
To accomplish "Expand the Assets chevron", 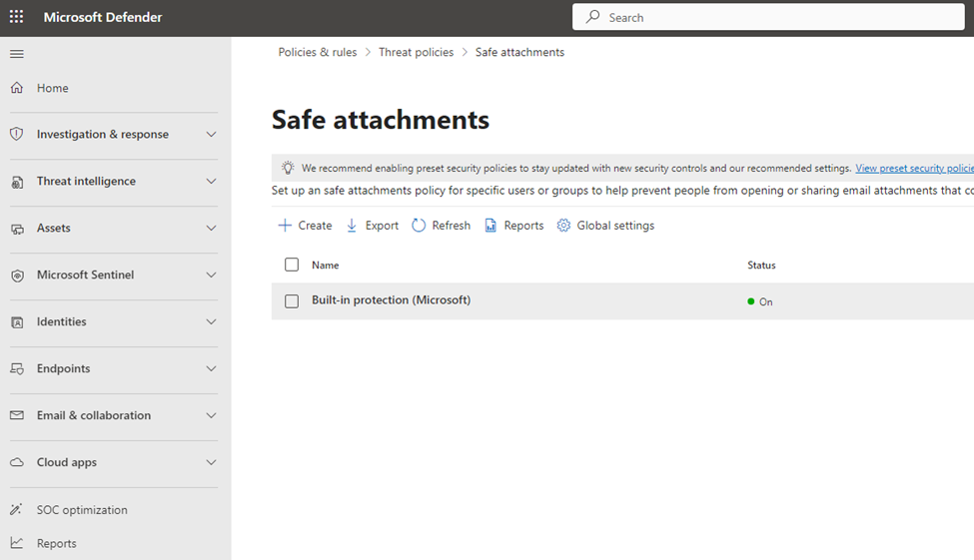I will [x=211, y=228].
